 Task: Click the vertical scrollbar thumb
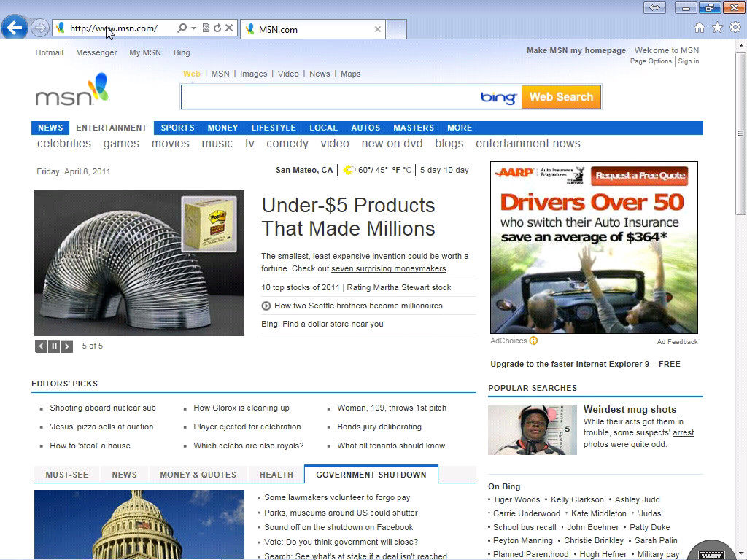tap(740, 133)
